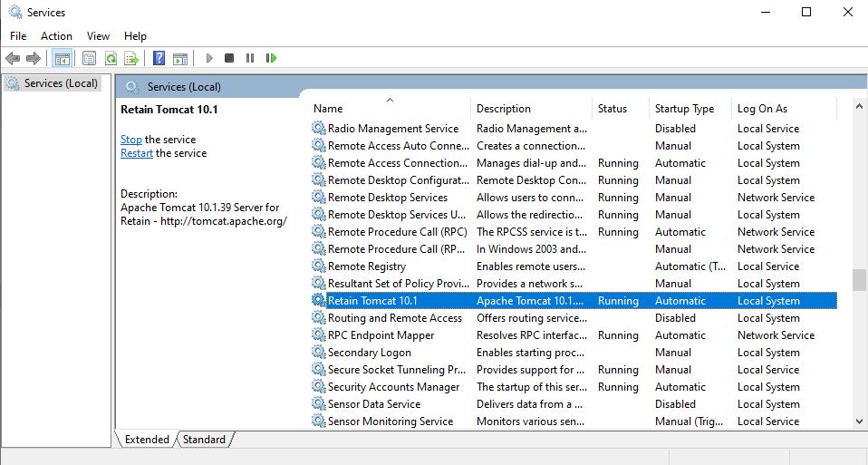Switch to the Standard tab

tap(204, 440)
